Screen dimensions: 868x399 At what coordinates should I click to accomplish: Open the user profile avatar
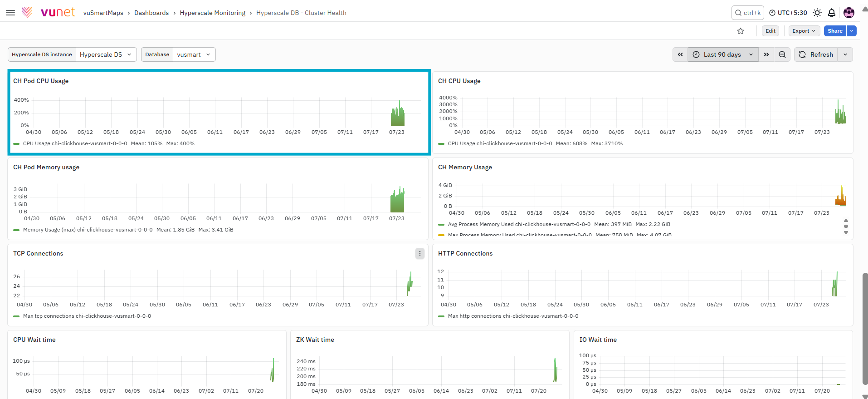pyautogui.click(x=849, y=13)
